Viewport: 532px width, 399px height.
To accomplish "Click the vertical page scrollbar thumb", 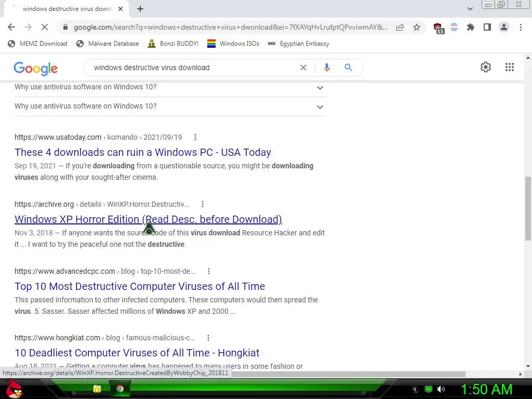I will (528, 208).
